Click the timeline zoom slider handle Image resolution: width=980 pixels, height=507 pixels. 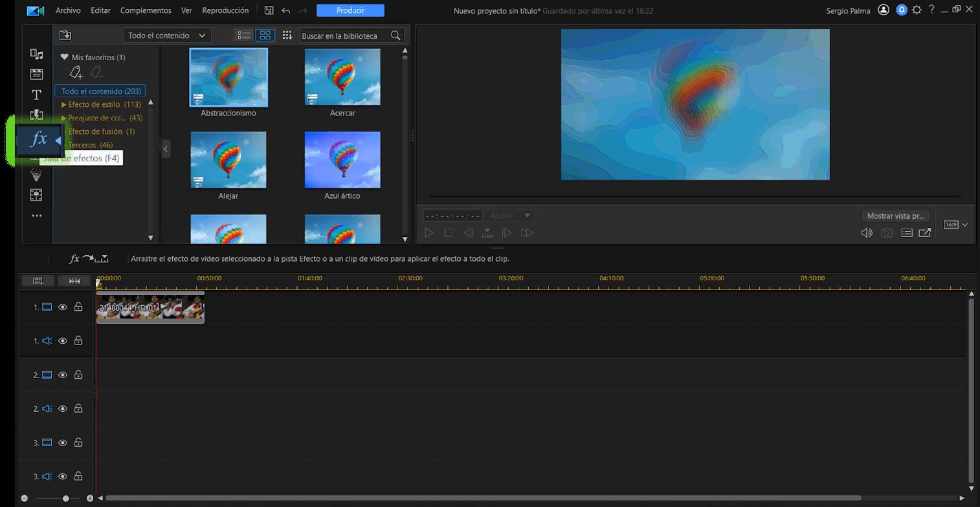tap(65, 498)
